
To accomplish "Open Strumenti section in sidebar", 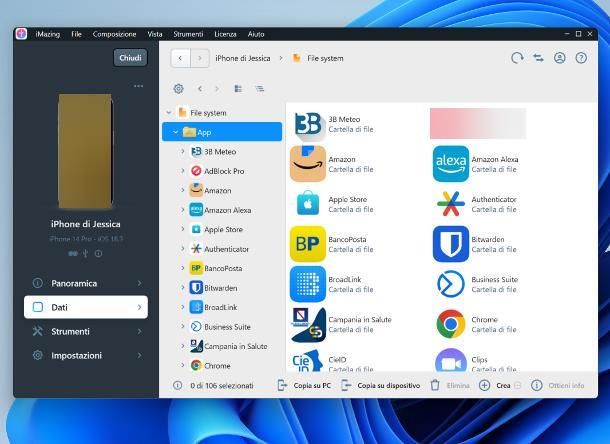I will pos(86,332).
